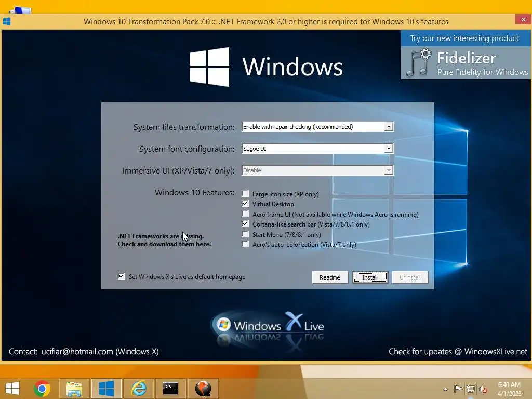Click the network tray icon
This screenshot has width=532, height=399.
471,389
